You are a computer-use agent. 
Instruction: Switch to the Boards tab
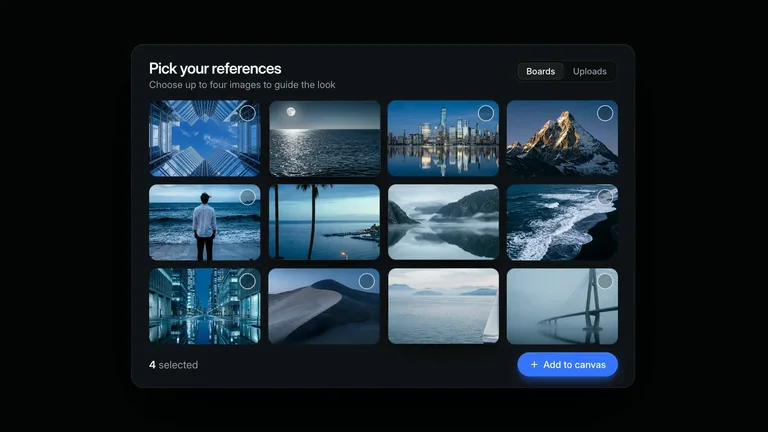pyautogui.click(x=541, y=72)
